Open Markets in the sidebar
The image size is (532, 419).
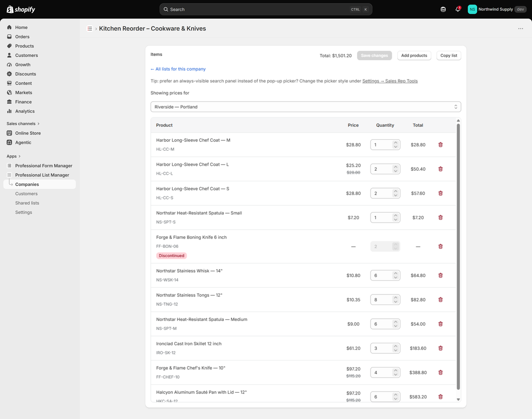[40, 93]
